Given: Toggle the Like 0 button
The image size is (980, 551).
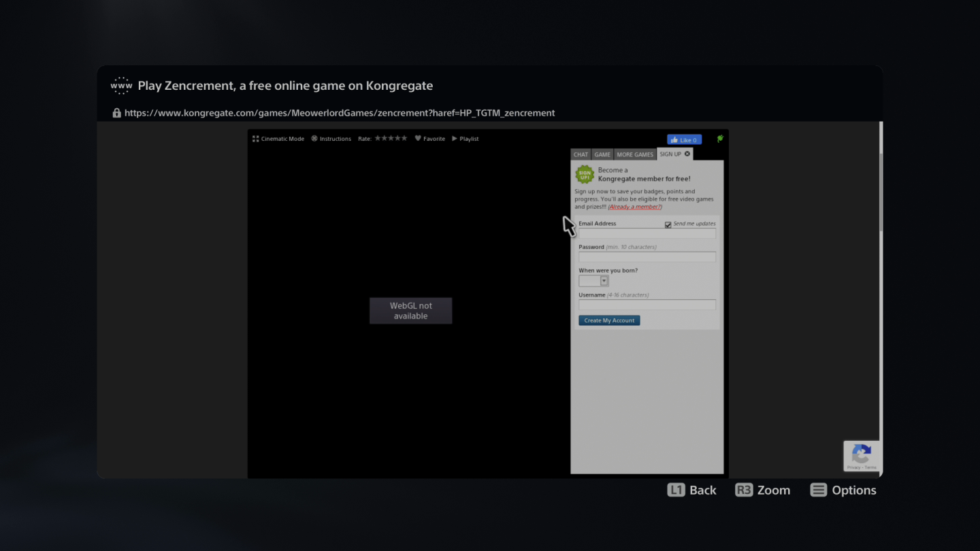Looking at the screenshot, I should [684, 139].
